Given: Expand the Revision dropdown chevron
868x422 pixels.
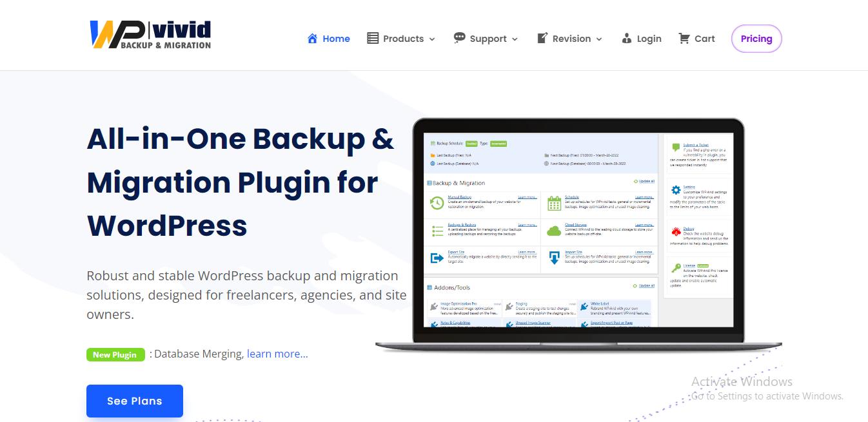Looking at the screenshot, I should [599, 39].
